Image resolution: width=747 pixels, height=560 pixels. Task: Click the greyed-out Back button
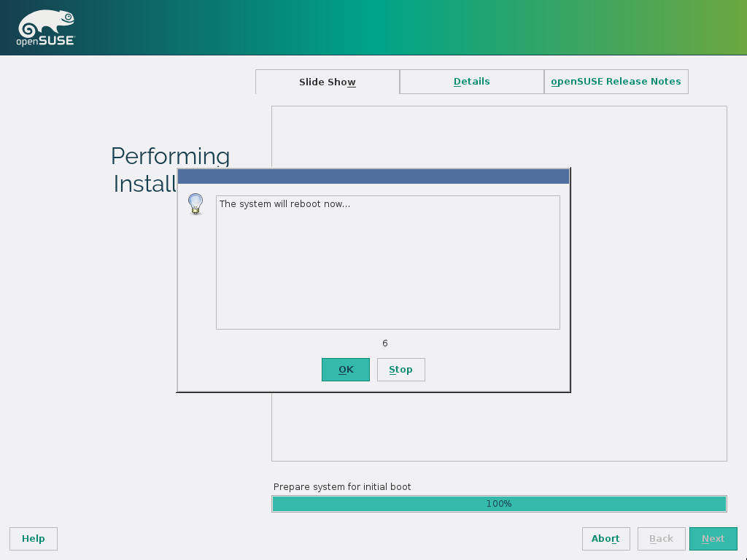(661, 539)
